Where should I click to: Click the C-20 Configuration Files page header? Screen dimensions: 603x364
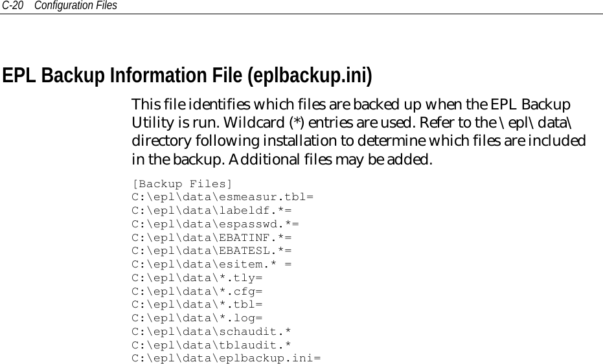(x=60, y=5)
